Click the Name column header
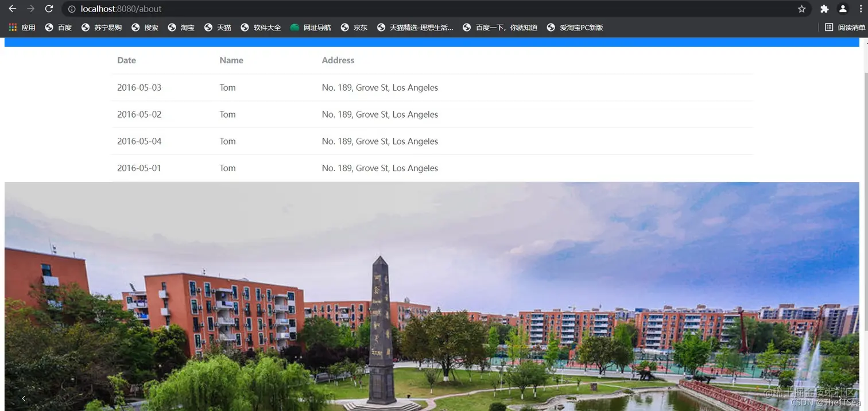 coord(231,60)
